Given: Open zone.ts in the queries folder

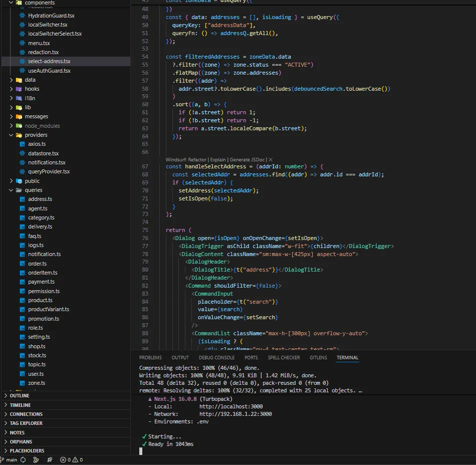Looking at the screenshot, I should tap(37, 383).
